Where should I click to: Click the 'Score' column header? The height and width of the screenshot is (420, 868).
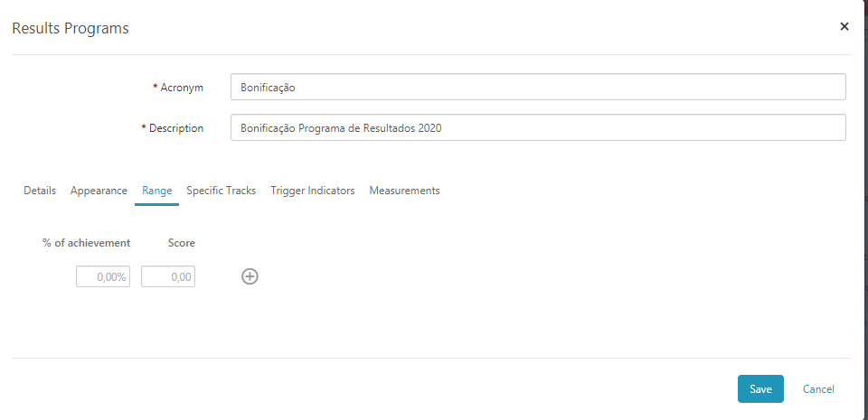182,243
